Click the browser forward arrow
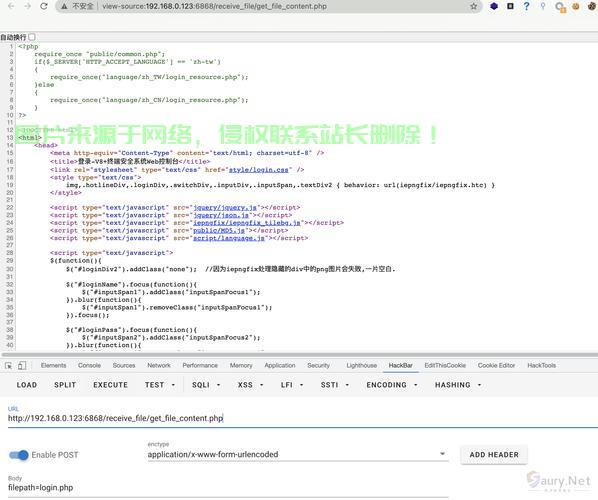Screen dimensions: 598x500 pyautogui.click(x=27, y=6)
